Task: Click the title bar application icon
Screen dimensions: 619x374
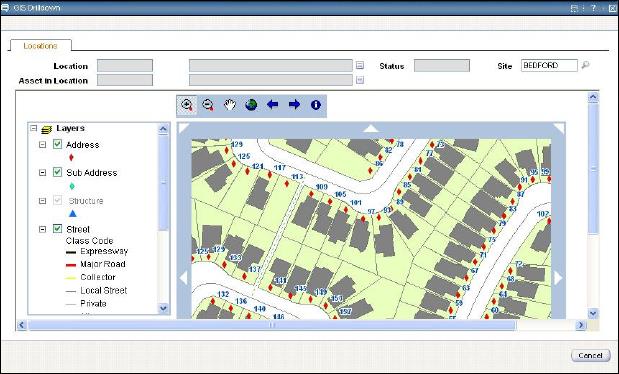Action: (x=5, y=8)
